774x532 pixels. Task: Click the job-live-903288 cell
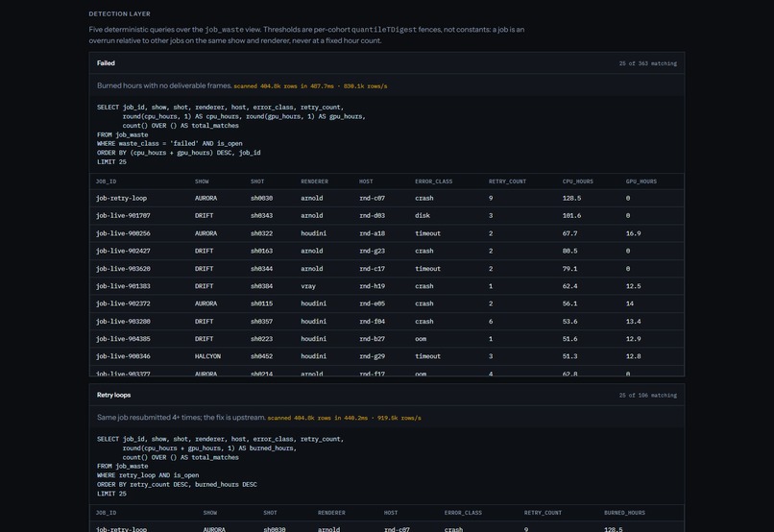click(123, 322)
